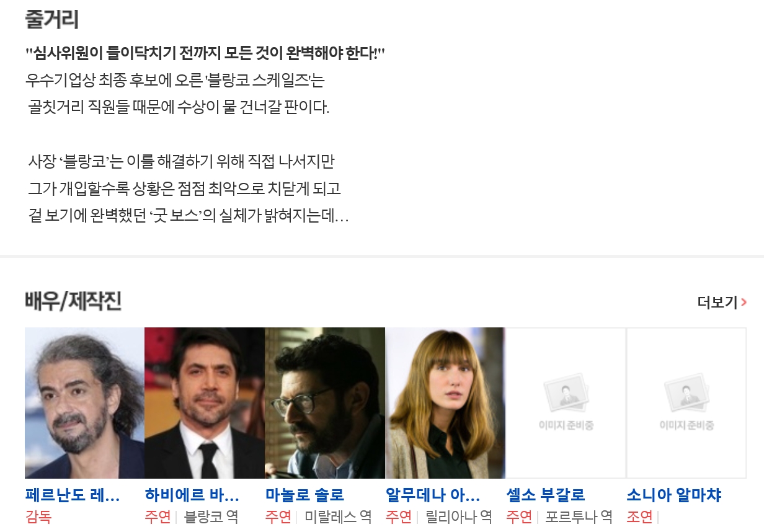
Task: Open 더보기 to see full cast
Action: coord(722,303)
